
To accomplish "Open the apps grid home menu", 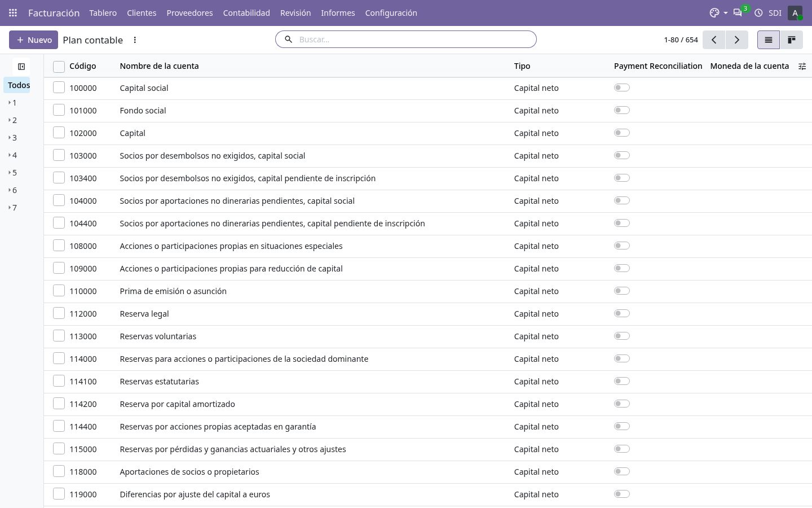I will click(13, 12).
